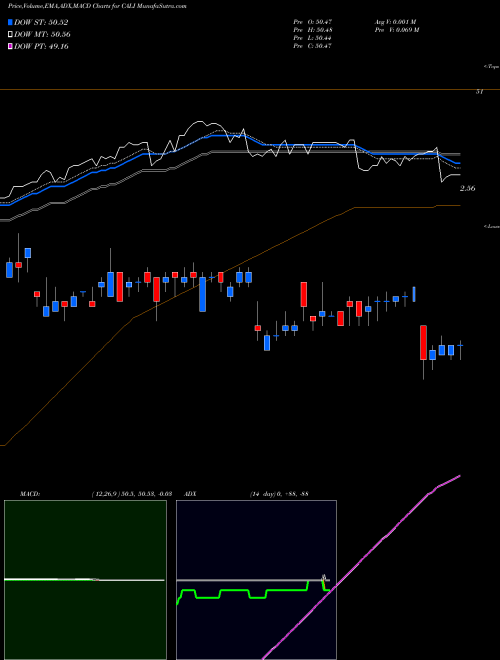This screenshot has height=660, width=500.
Task: Click the '<Tops' marker label
Action: coord(492,67)
